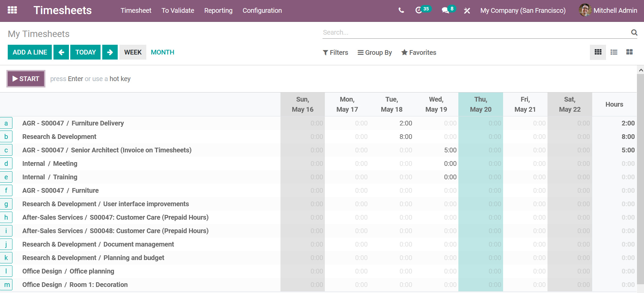Click 'Internal / Training' row label
The width and height of the screenshot is (644, 293).
(50, 177)
